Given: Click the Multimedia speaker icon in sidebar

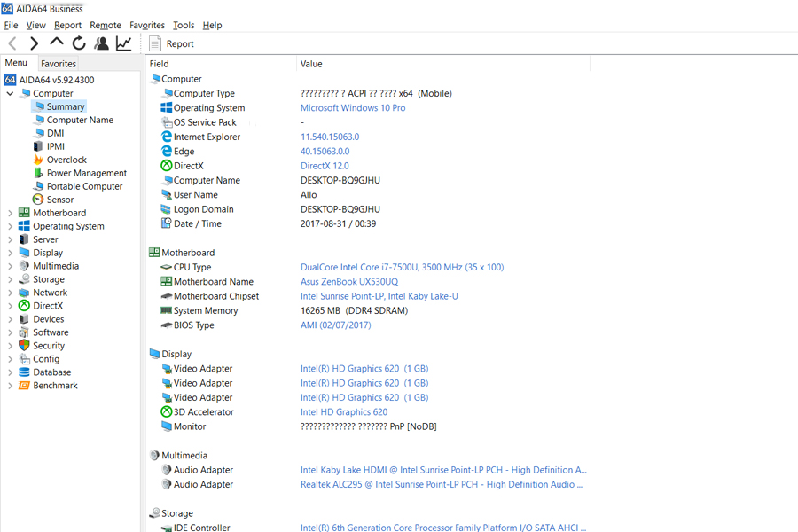Looking at the screenshot, I should pyautogui.click(x=24, y=266).
